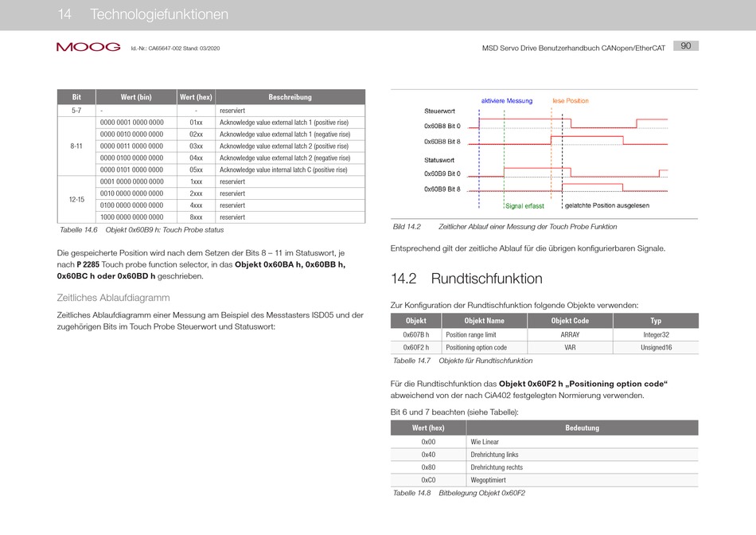Click the green "Signal erfasst" label
Viewport: 756px width, 535px height.
(x=524, y=206)
